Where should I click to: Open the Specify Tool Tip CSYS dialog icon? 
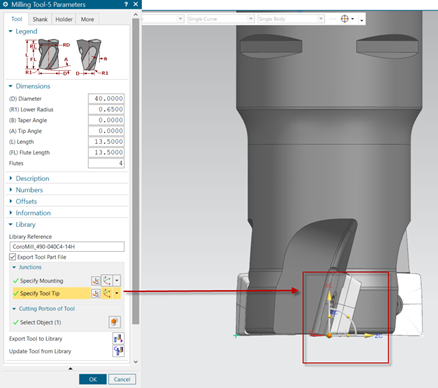pyautogui.click(x=96, y=293)
